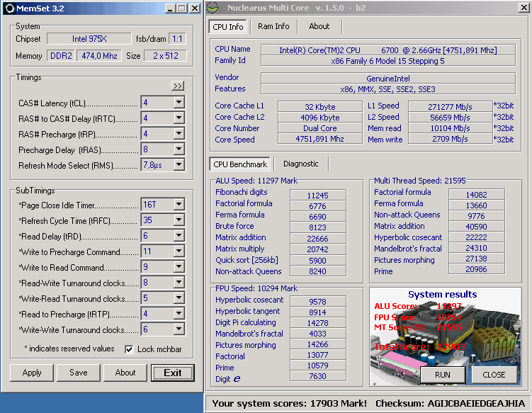Click the DDR2 memory type field
The image size is (532, 413).
(x=61, y=56)
